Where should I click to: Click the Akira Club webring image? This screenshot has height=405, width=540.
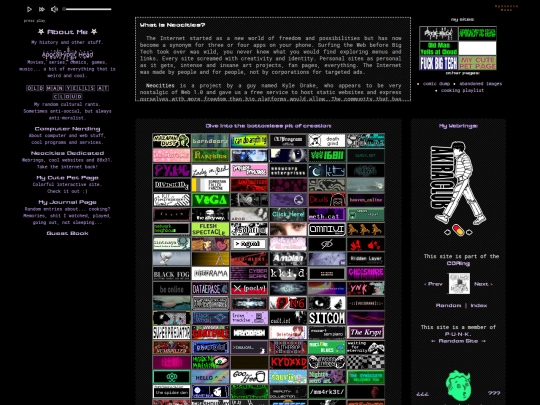click(458, 183)
